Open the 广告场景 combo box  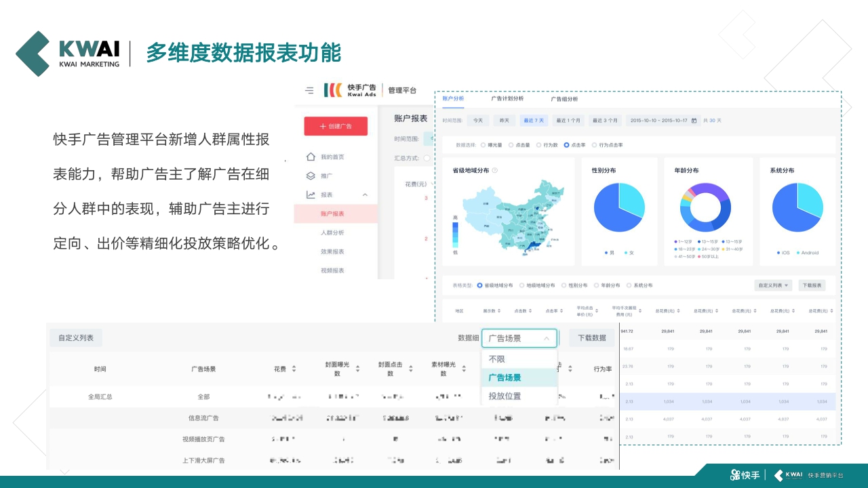[x=519, y=338]
